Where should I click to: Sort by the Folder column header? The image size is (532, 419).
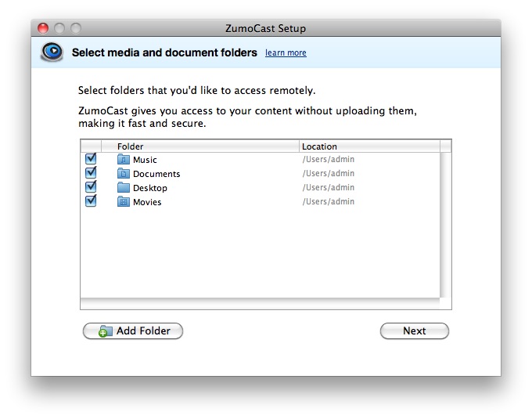point(200,146)
